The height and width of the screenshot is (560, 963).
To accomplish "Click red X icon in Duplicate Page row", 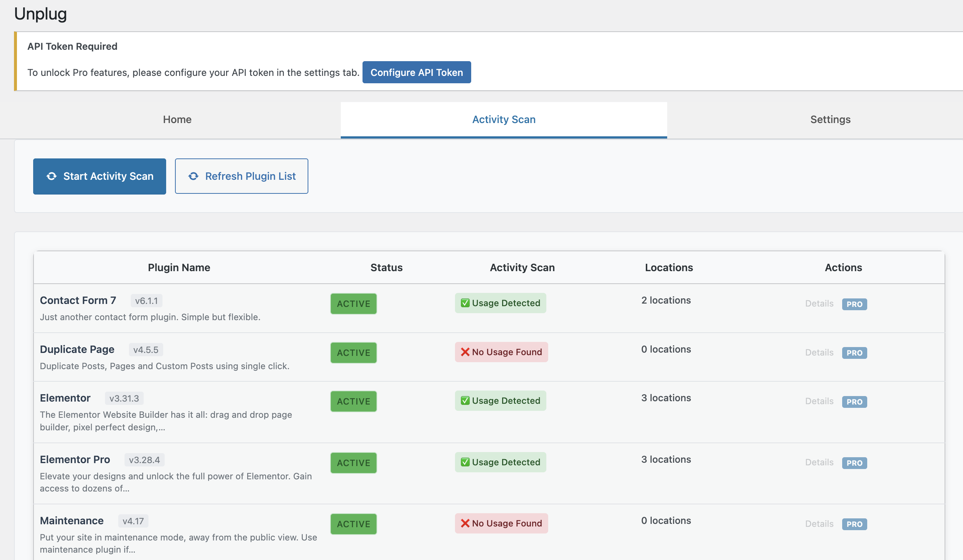I will (465, 352).
